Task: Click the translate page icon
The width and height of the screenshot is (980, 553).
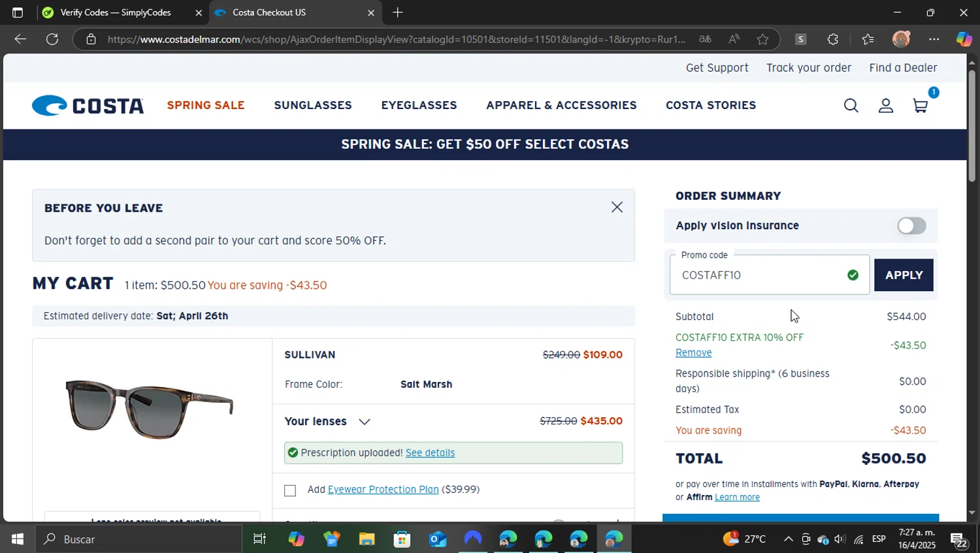Action: coord(705,39)
